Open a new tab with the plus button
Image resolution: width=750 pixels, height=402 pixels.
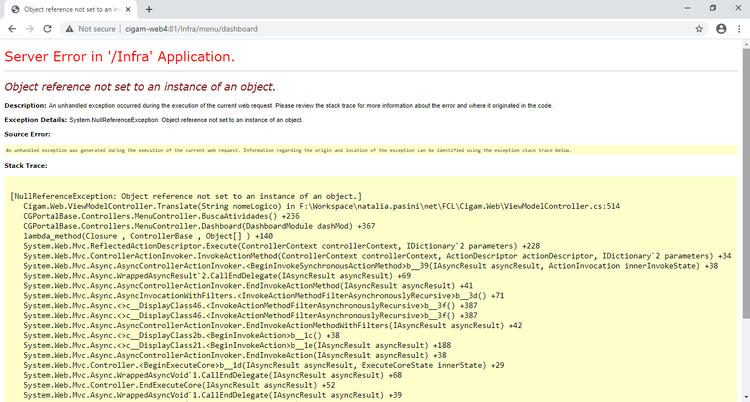(149, 9)
